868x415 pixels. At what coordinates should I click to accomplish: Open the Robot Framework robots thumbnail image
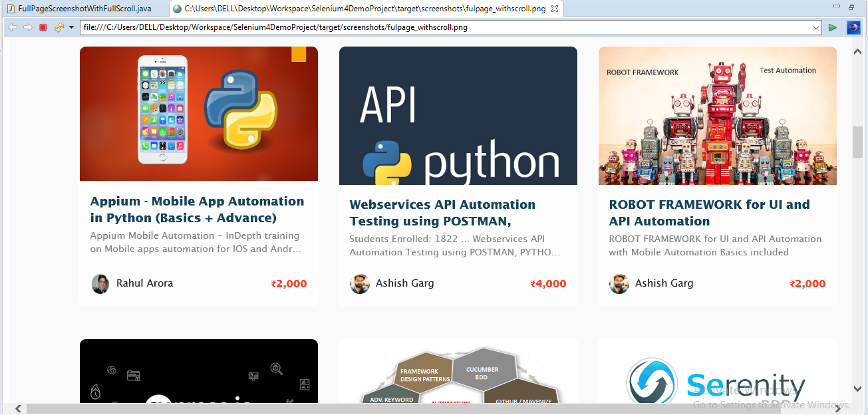pyautogui.click(x=718, y=116)
